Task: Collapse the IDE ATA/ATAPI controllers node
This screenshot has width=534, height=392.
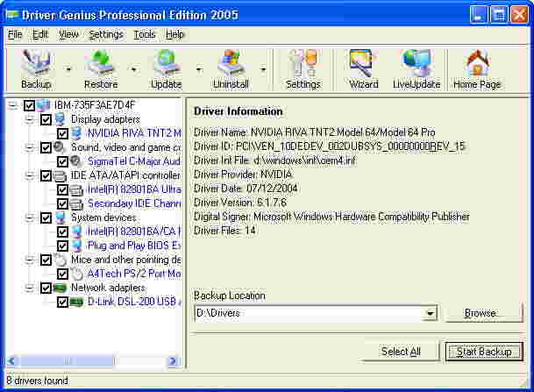Action: 30,175
